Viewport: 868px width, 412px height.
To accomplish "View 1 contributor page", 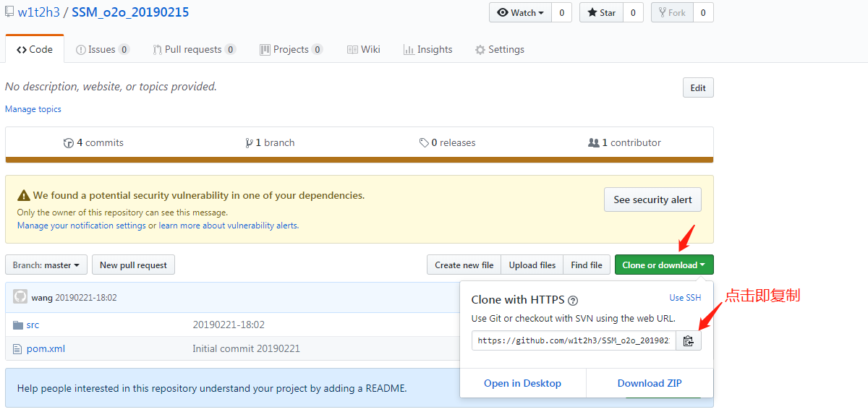I will (x=624, y=142).
